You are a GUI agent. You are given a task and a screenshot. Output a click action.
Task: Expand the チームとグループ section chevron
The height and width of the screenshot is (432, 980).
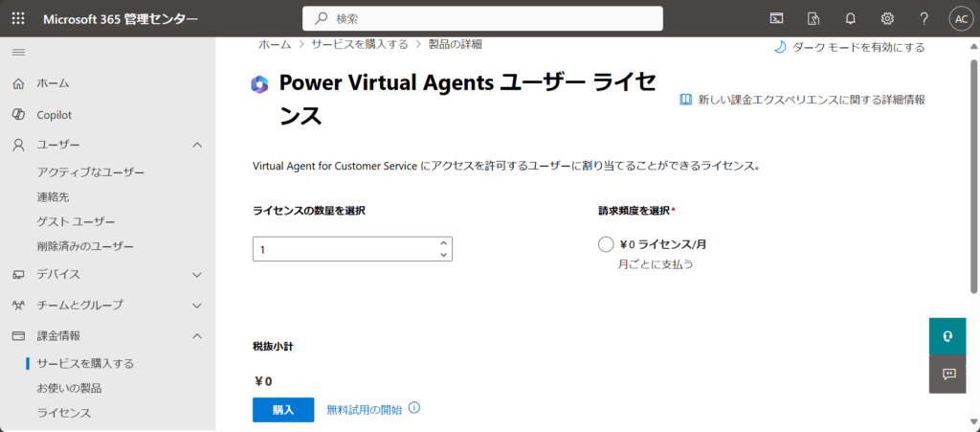coord(197,306)
